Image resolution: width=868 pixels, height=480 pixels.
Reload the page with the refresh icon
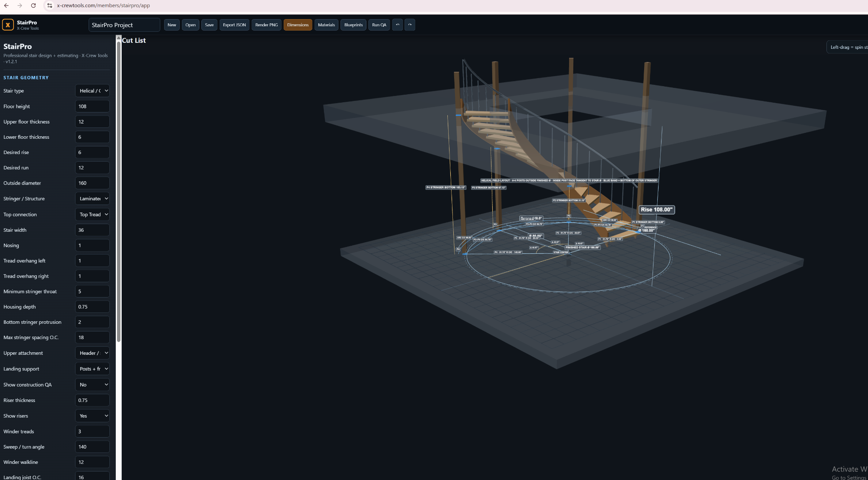(33, 6)
